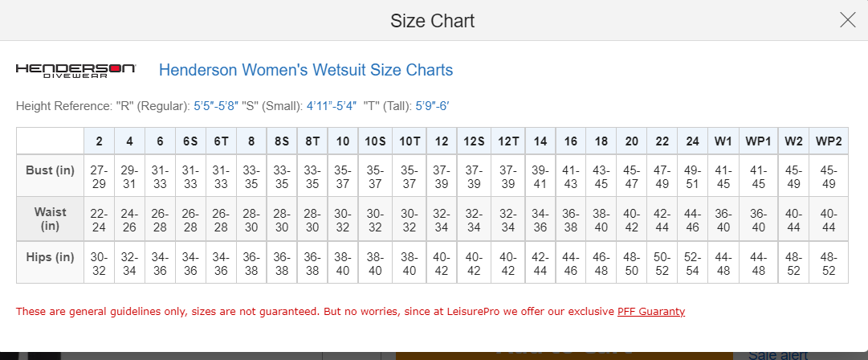Open Henderson Women's Wetsuit Size Charts heading
Screen dimensions: 868x360
(305, 70)
